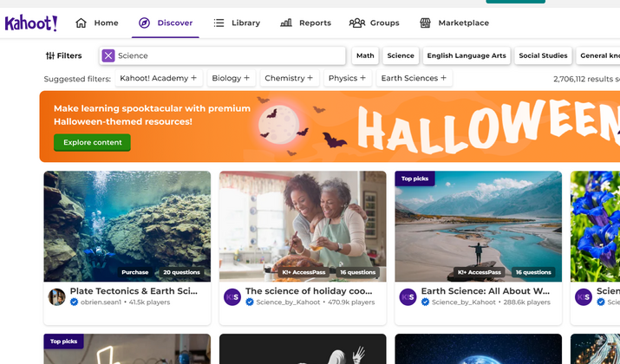Viewport: 620px width, 364px height.
Task: Add the Physics suggested filter
Action: click(347, 78)
